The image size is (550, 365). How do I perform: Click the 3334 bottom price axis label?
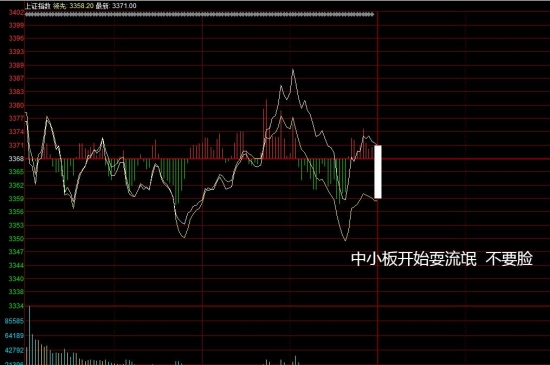tap(16, 306)
